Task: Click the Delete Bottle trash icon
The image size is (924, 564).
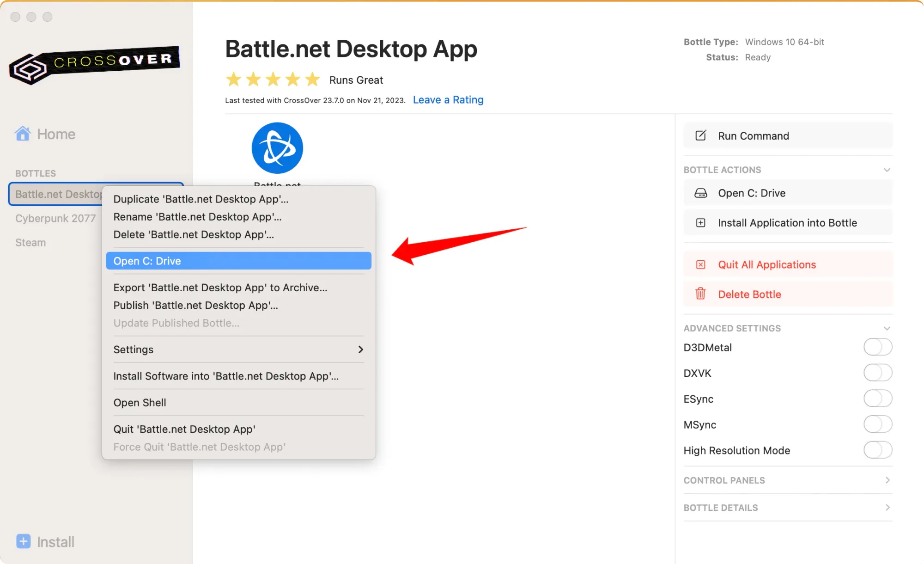Action: coord(700,294)
